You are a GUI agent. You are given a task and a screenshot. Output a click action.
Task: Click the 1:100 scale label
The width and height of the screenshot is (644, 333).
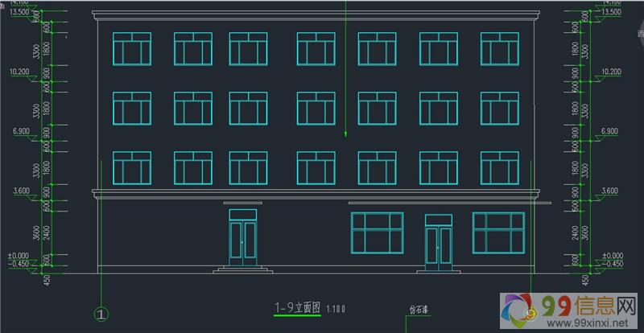point(336,309)
